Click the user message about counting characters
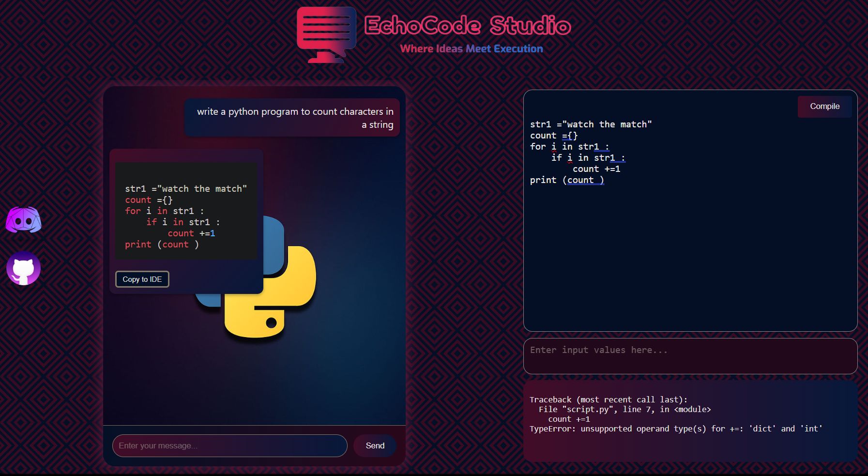This screenshot has height=476, width=868. (292, 118)
